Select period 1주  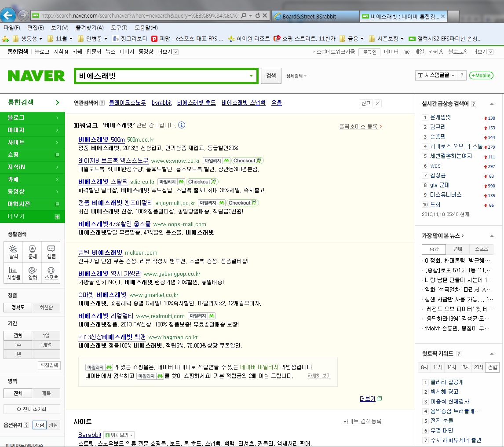pos(18,345)
